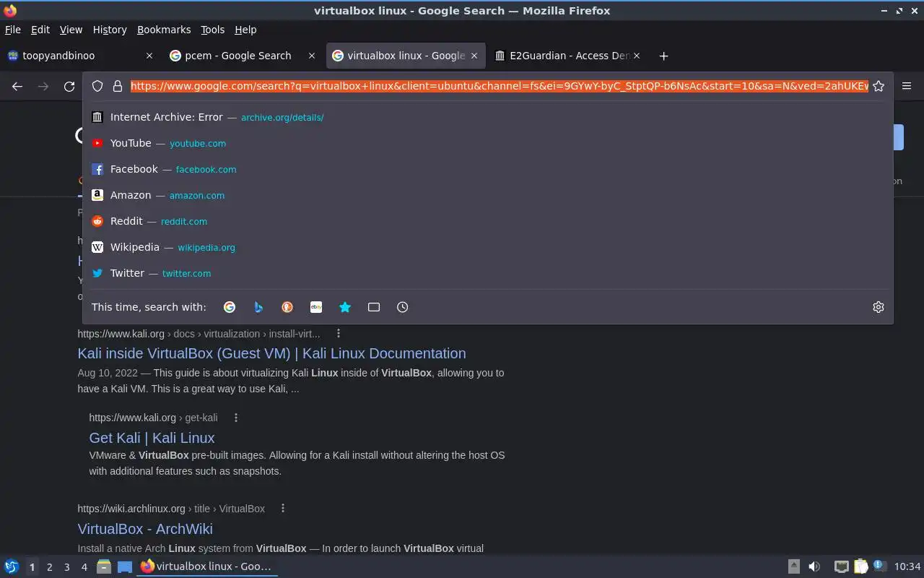The width and height of the screenshot is (924, 578).
Task: Open the View menu
Action: (x=71, y=30)
